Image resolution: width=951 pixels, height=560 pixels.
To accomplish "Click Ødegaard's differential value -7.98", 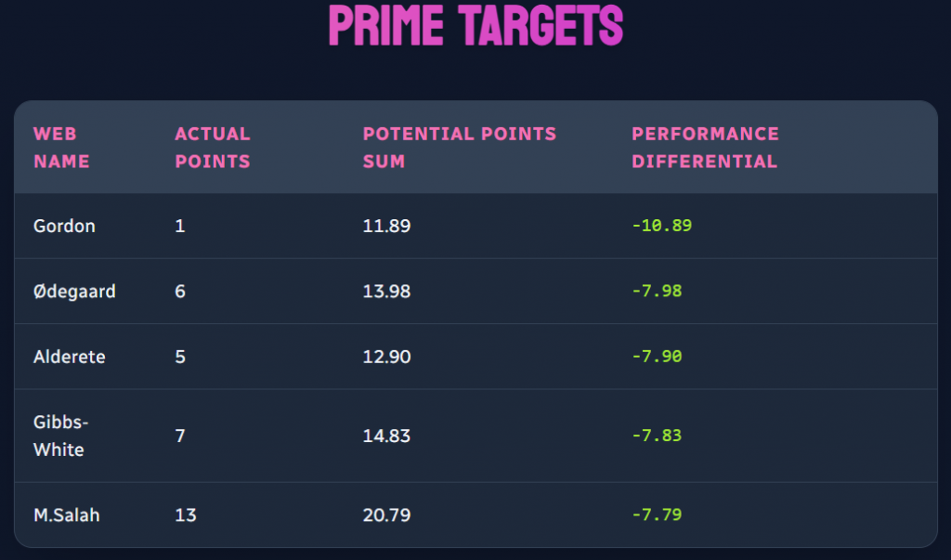I will point(657,292).
